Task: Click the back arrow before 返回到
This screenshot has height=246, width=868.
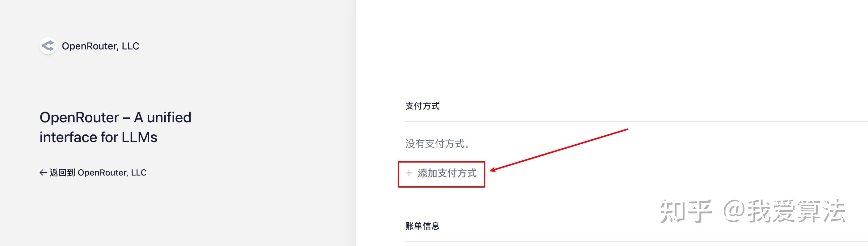Action: click(43, 172)
